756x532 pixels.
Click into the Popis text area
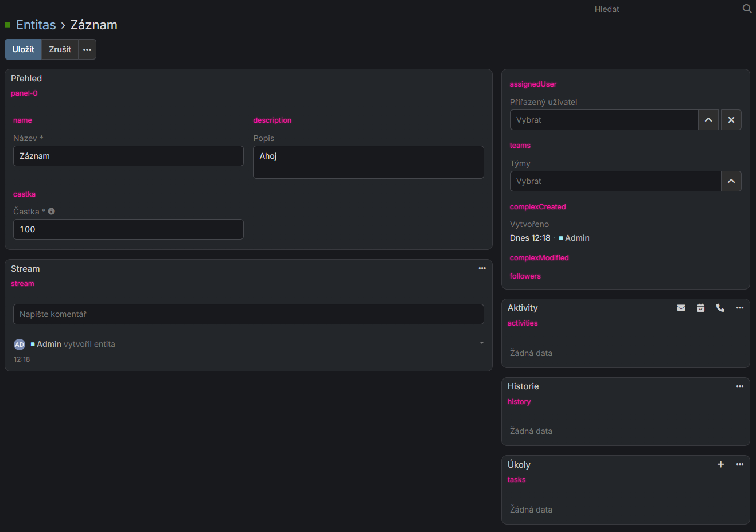pyautogui.click(x=368, y=162)
